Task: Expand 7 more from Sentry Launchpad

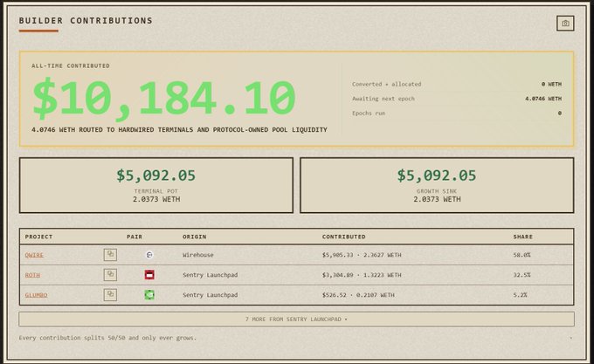Action: pyautogui.click(x=297, y=319)
